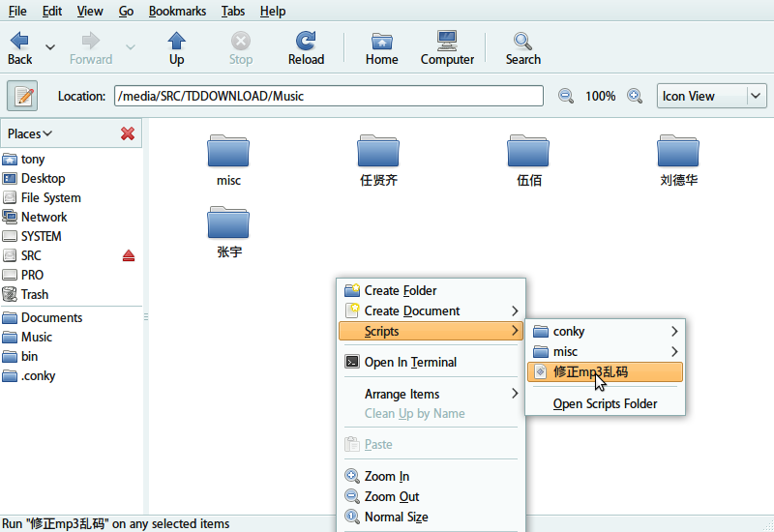774x532 pixels.
Task: Open Documents bookmark in sidebar
Action: click(x=71, y=317)
